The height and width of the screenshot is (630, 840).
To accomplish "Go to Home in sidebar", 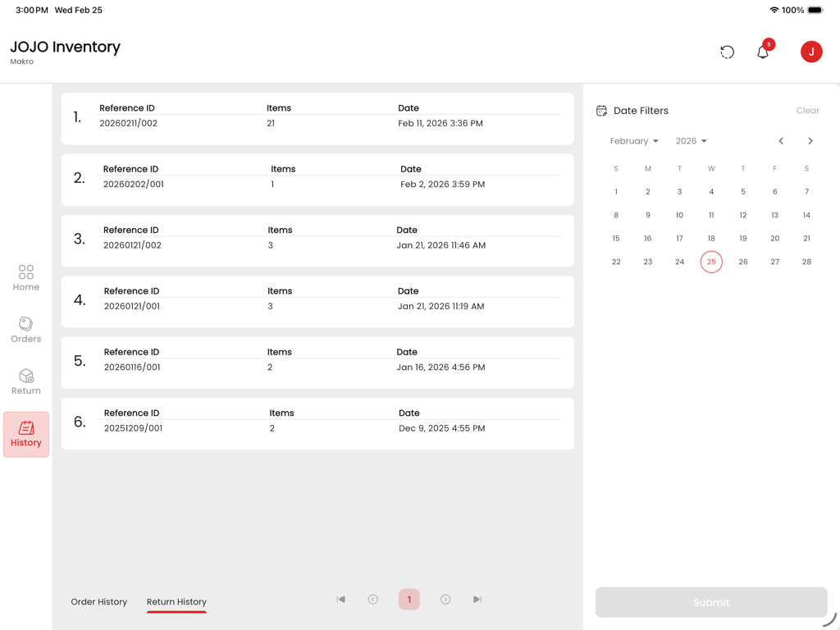I will point(26,278).
